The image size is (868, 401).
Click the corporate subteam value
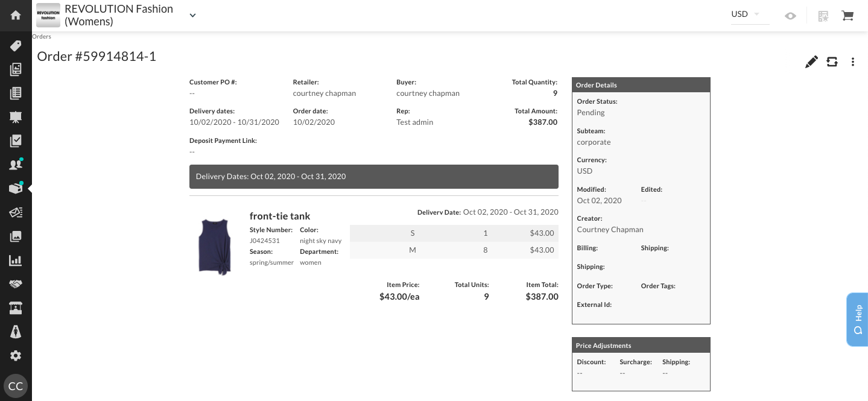pyautogui.click(x=594, y=142)
